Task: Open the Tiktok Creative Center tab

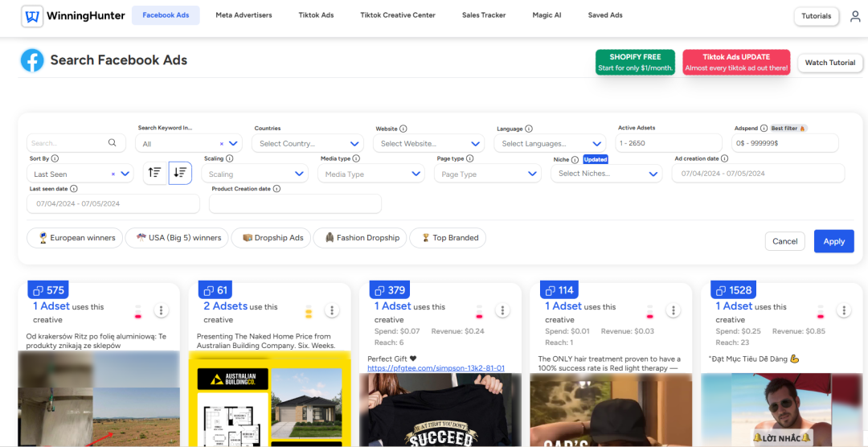Action: tap(398, 15)
